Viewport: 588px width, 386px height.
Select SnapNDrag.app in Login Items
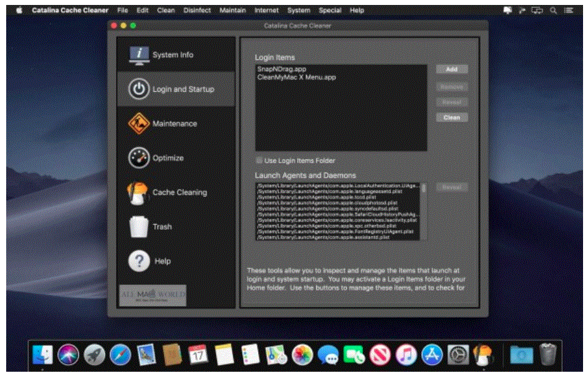click(x=341, y=69)
